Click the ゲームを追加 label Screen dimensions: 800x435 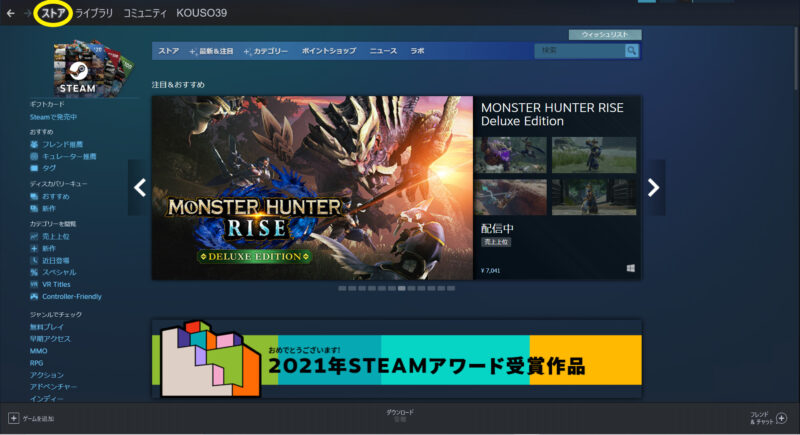pyautogui.click(x=38, y=419)
